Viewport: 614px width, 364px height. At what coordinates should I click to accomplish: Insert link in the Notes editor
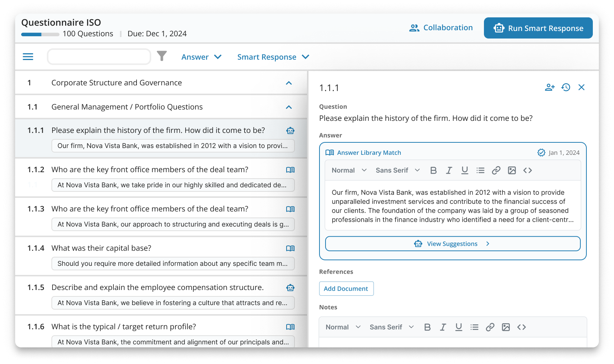(490, 327)
